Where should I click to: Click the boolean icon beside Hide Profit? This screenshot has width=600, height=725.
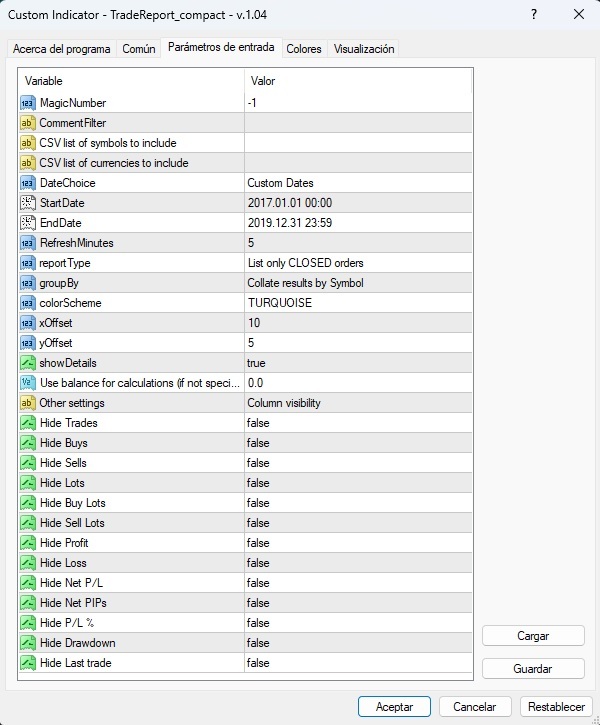28,543
